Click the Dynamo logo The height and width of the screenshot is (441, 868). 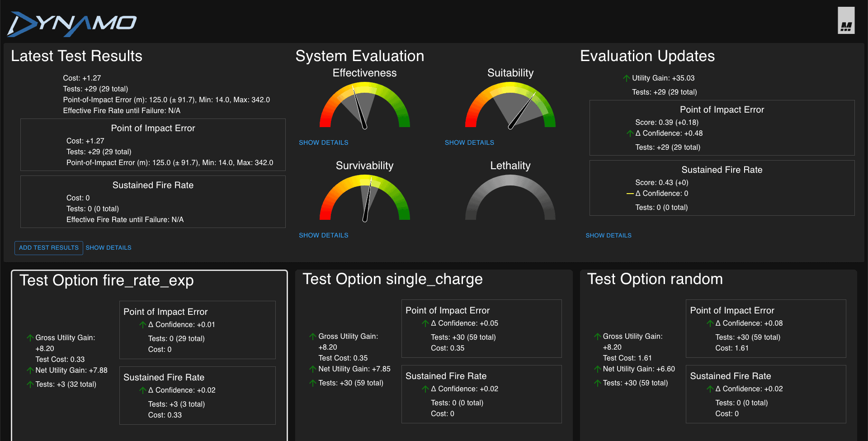click(x=71, y=24)
